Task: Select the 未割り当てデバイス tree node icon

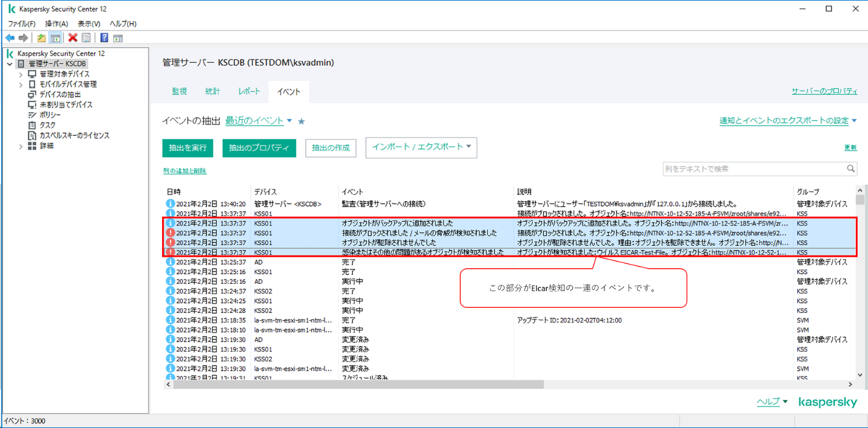Action: (32, 105)
